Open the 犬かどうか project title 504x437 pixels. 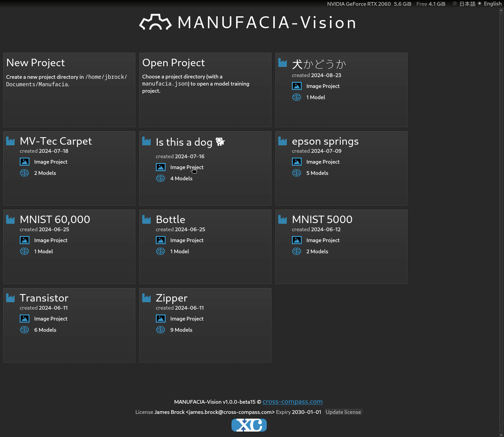click(319, 63)
